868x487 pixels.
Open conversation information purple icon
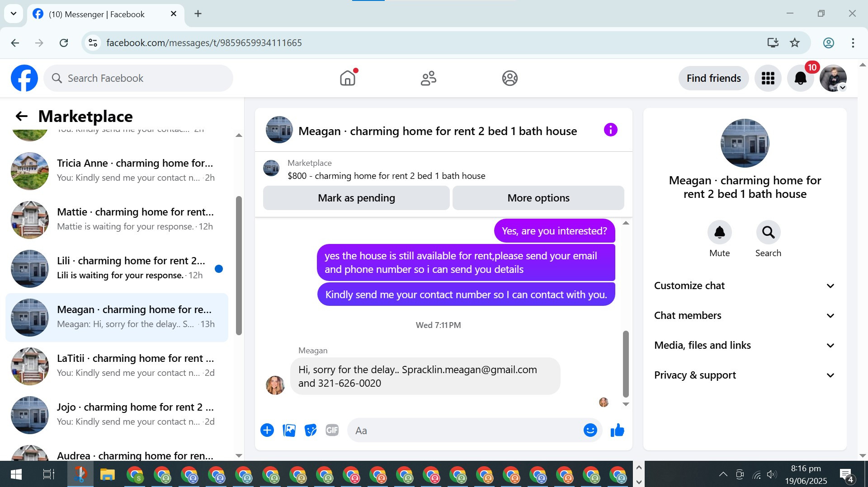tap(610, 130)
